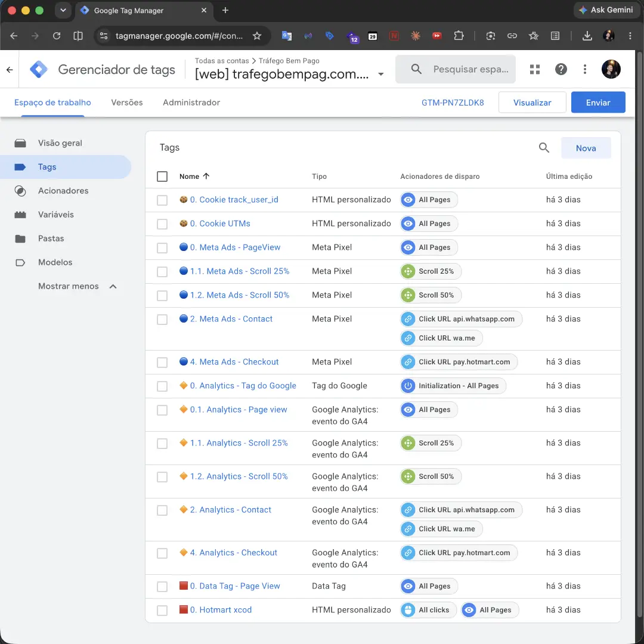Open Ask Gemini in the browser

click(x=606, y=10)
